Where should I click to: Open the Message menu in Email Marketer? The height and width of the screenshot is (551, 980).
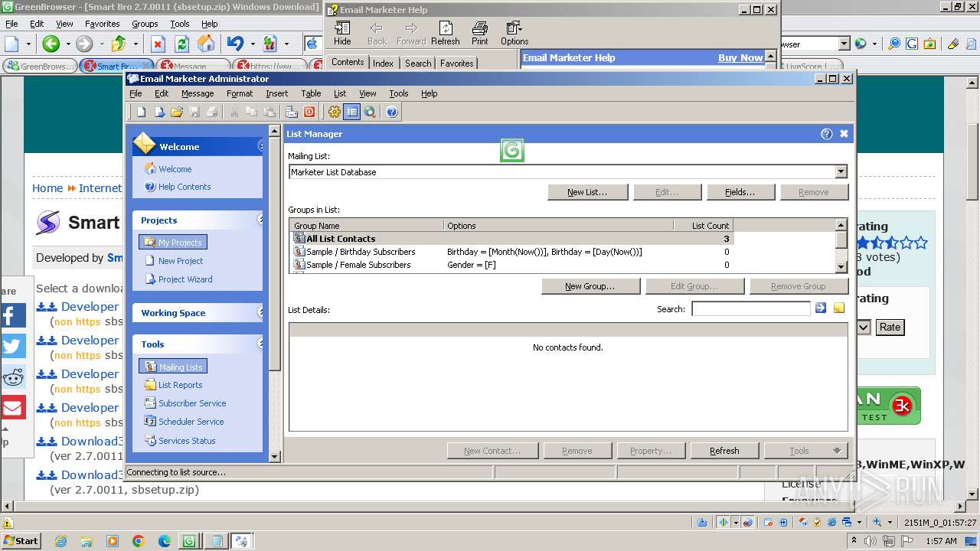(x=198, y=93)
